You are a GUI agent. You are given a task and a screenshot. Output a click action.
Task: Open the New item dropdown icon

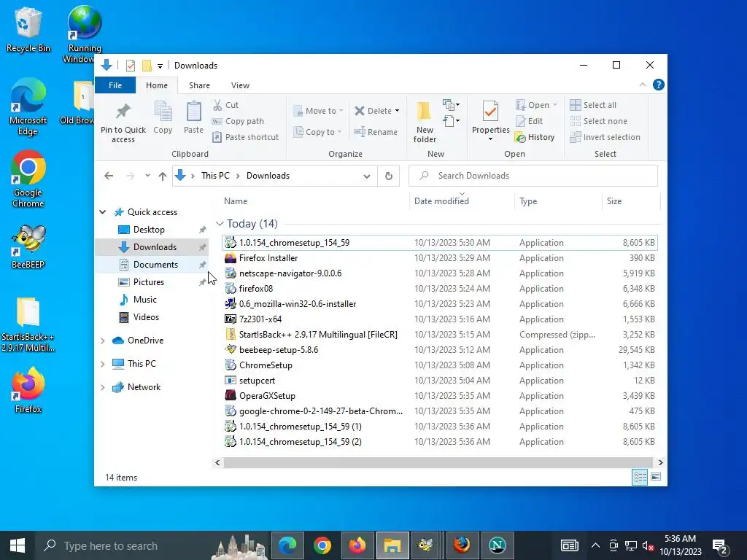[x=451, y=105]
